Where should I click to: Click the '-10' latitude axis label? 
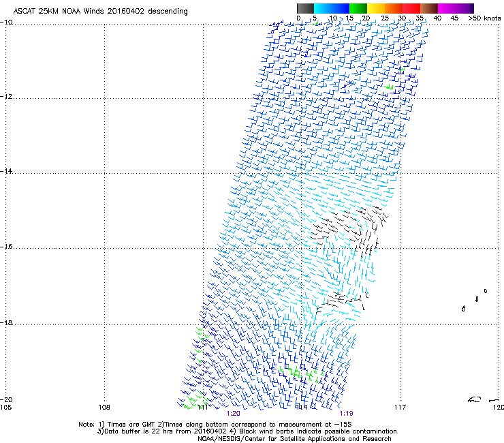6,22
